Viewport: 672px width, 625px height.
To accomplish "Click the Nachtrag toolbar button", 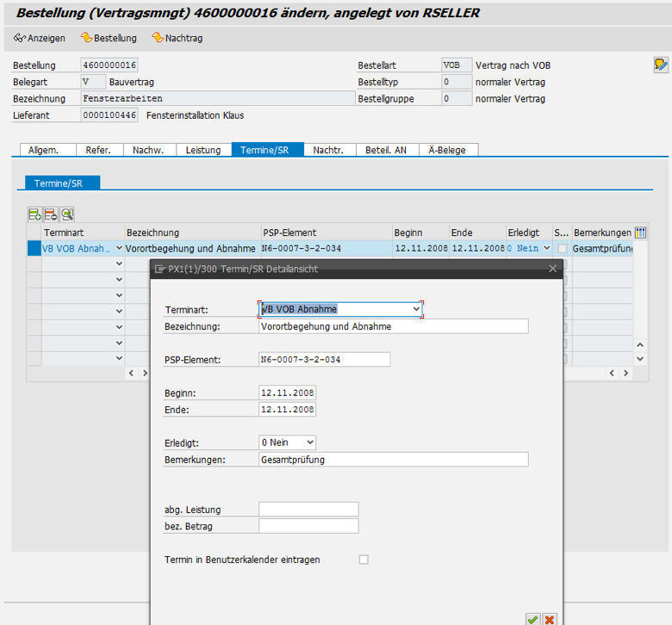I will pyautogui.click(x=177, y=38).
